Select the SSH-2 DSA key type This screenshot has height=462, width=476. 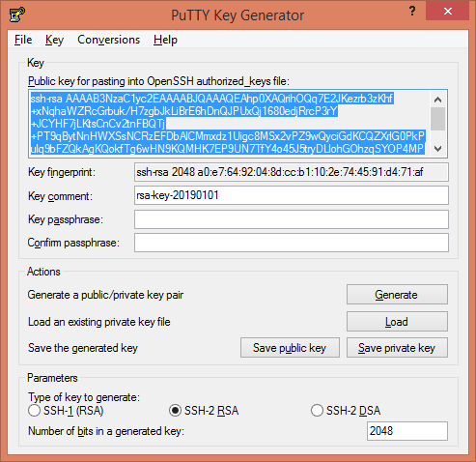[x=346, y=411]
